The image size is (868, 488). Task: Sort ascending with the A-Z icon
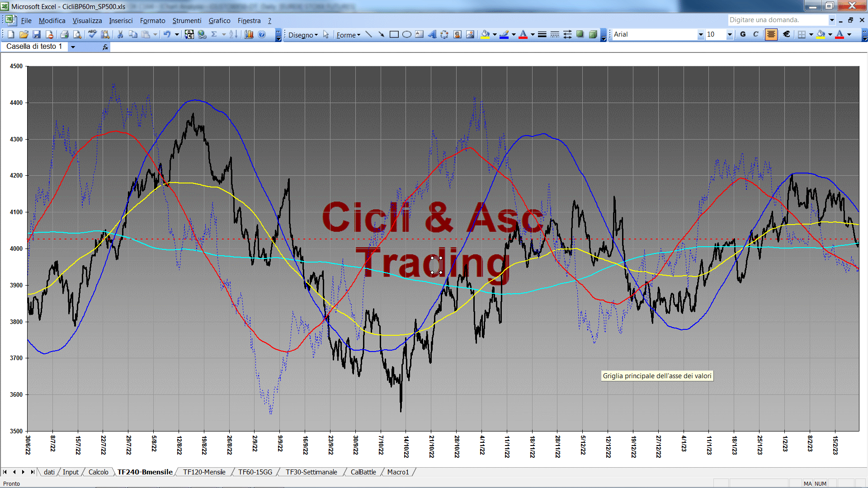[233, 34]
